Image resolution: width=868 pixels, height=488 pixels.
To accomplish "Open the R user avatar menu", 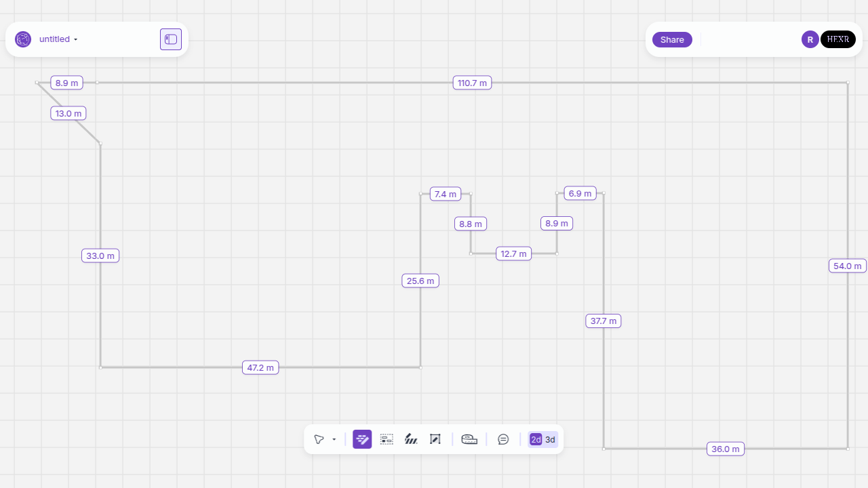I will [810, 39].
